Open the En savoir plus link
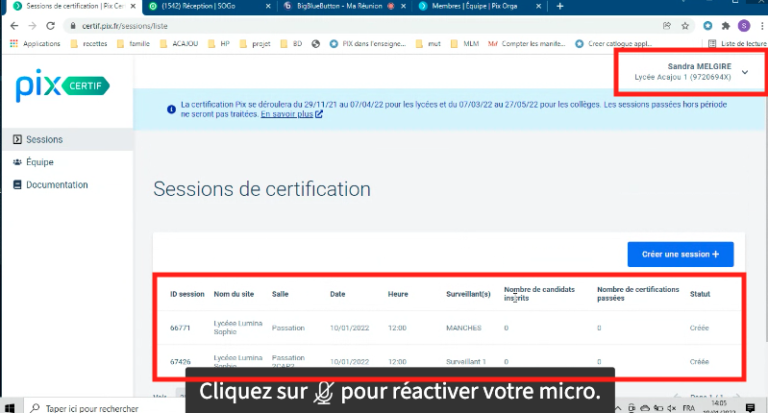Image resolution: width=768 pixels, height=413 pixels. click(291, 114)
